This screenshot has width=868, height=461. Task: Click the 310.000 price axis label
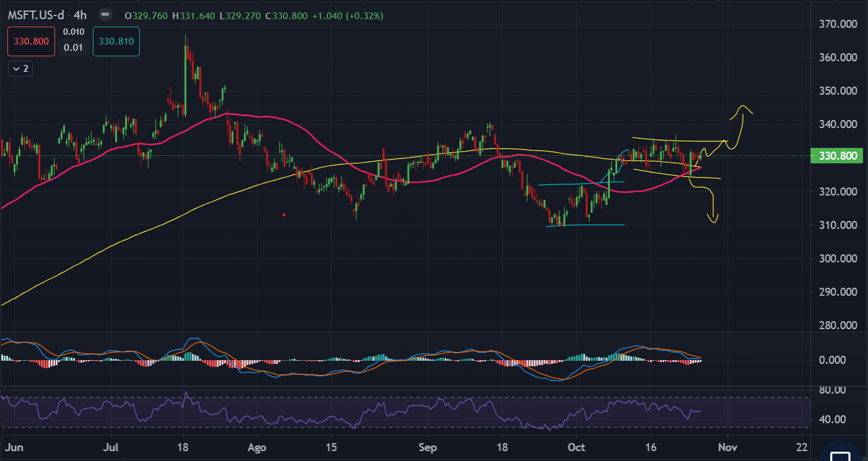click(840, 225)
